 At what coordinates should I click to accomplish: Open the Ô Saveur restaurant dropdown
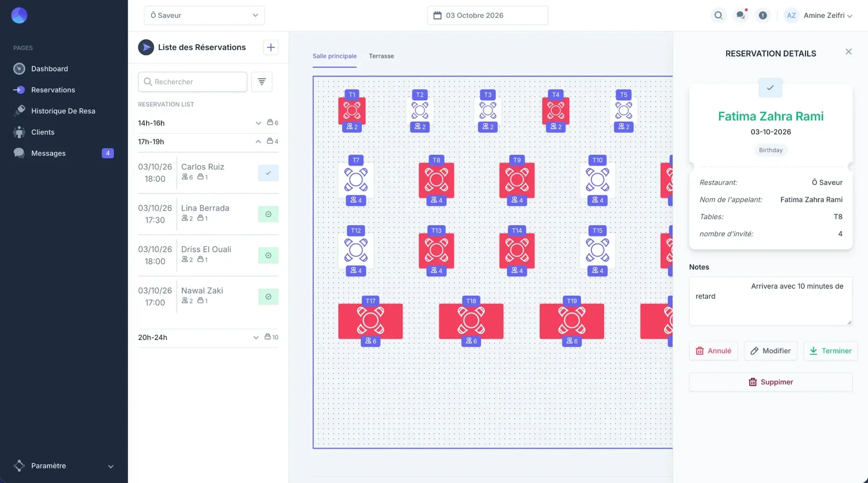coord(204,15)
